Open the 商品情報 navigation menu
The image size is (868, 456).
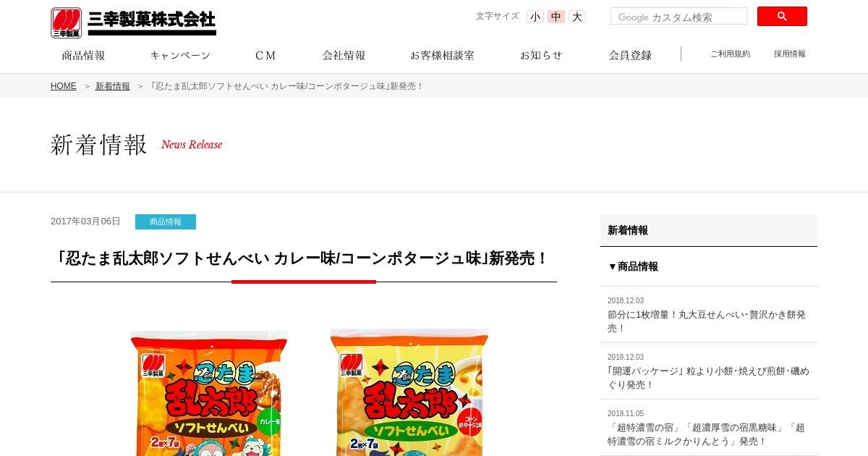83,55
